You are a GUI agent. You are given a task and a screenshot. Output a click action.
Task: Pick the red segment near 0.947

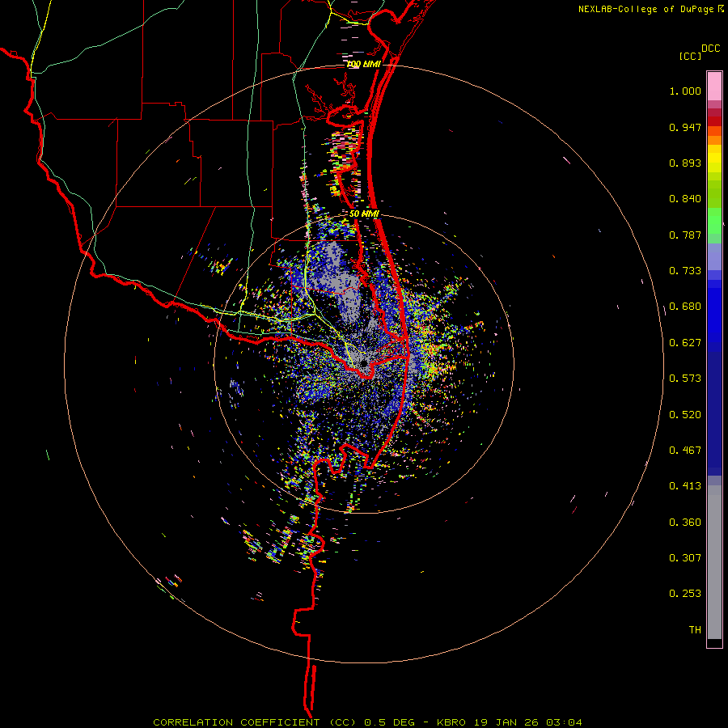714,121
